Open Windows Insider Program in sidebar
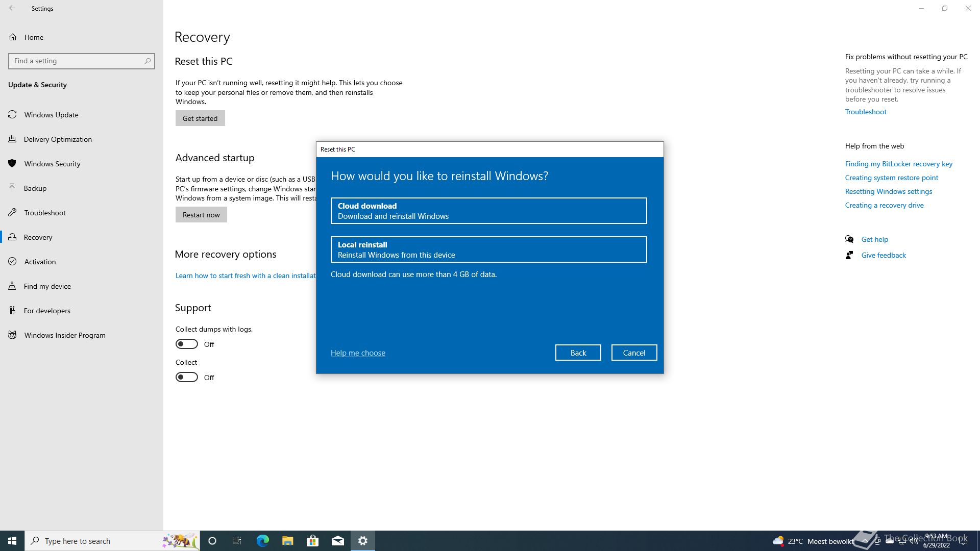 pos(82,335)
